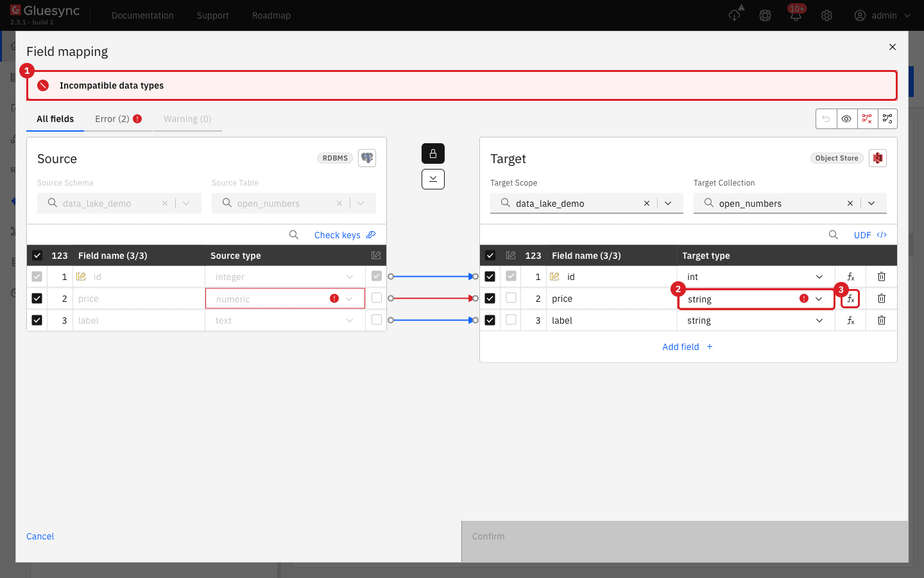Open the function editor for the price field

coord(850,299)
